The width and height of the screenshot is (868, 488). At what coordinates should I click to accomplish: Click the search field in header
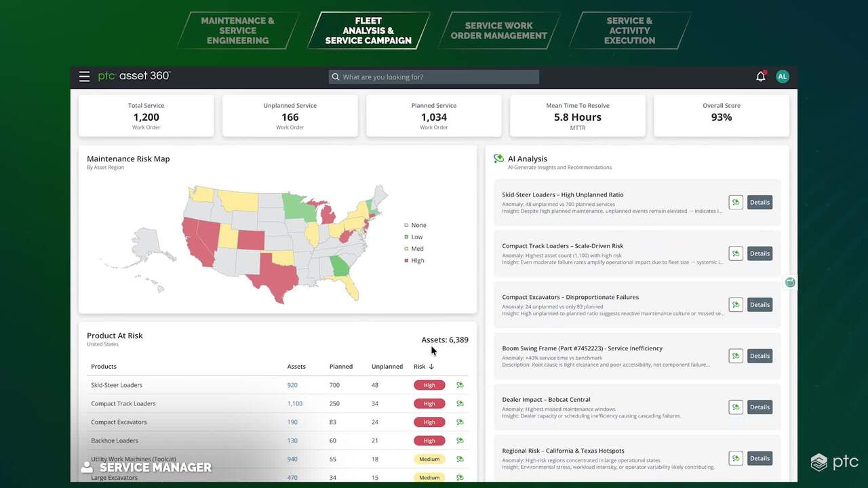434,77
